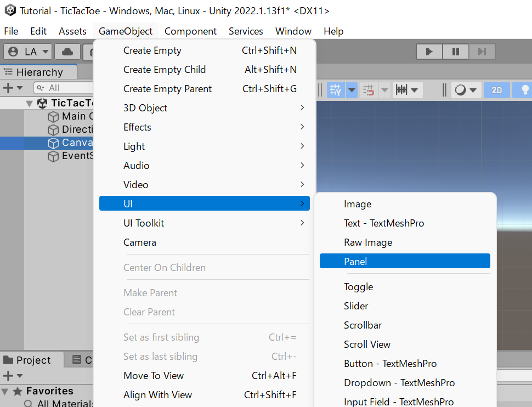
Task: Open the draw mode sphere dropdown
Action: tap(466, 90)
